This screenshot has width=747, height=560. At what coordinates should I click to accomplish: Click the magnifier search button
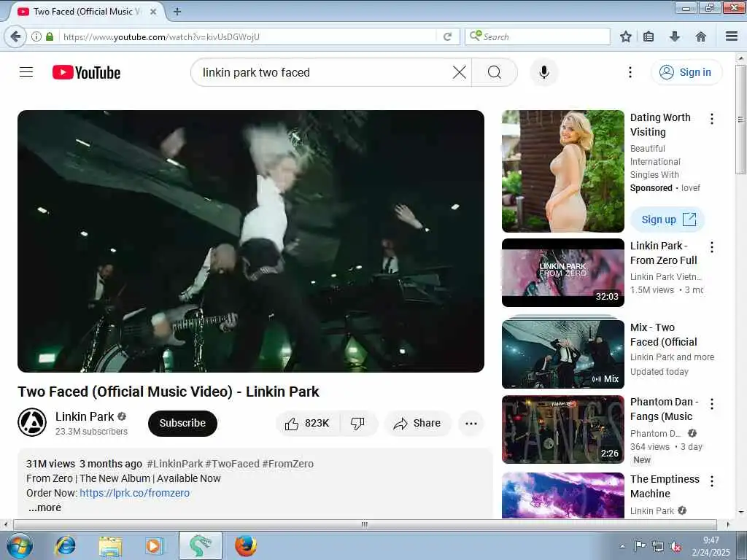[495, 72]
